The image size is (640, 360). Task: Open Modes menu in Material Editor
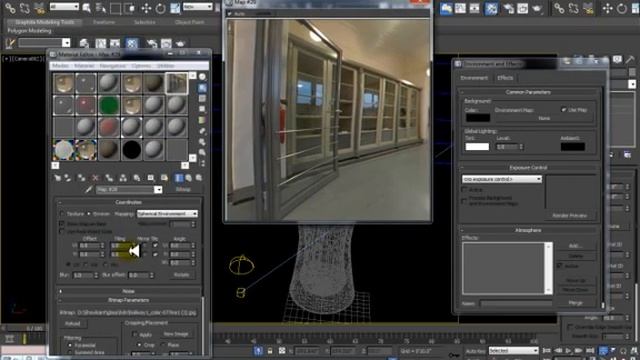pyautogui.click(x=60, y=66)
